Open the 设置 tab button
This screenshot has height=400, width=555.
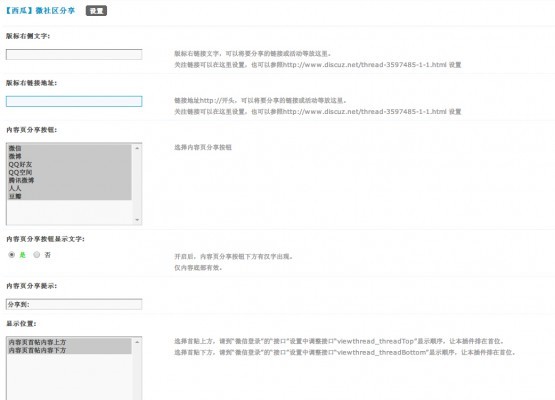tap(96, 11)
